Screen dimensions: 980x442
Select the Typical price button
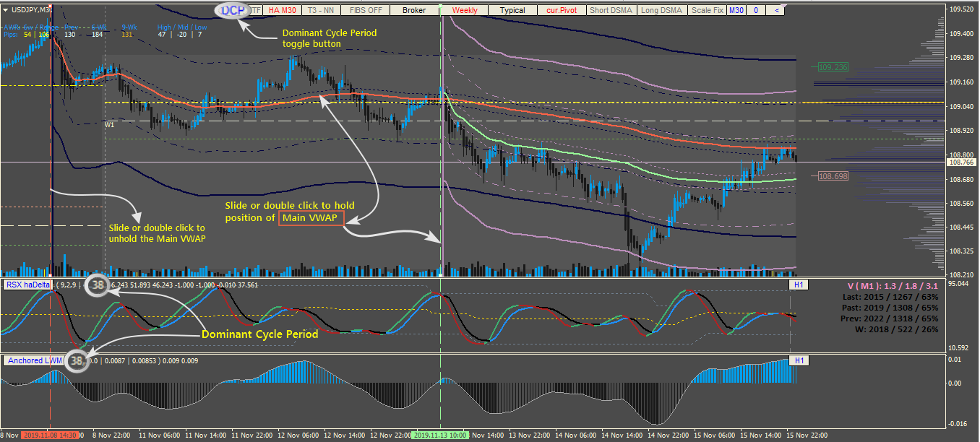pyautogui.click(x=512, y=10)
